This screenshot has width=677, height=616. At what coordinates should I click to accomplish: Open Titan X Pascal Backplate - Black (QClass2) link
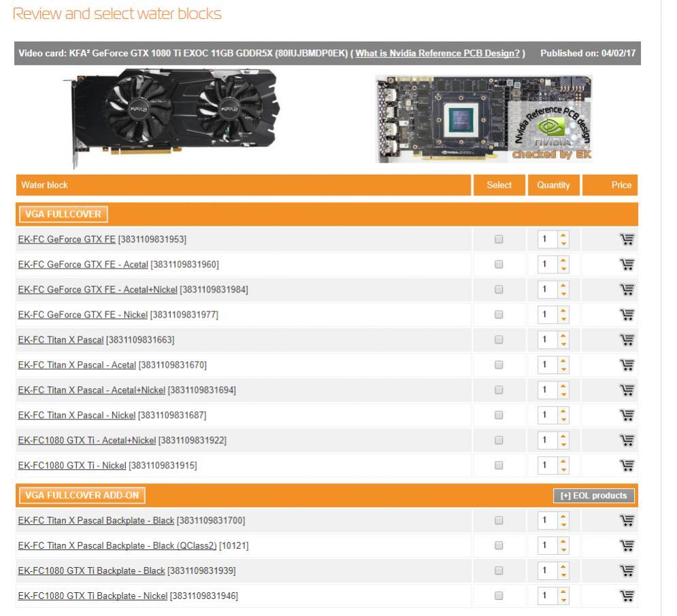click(x=117, y=545)
